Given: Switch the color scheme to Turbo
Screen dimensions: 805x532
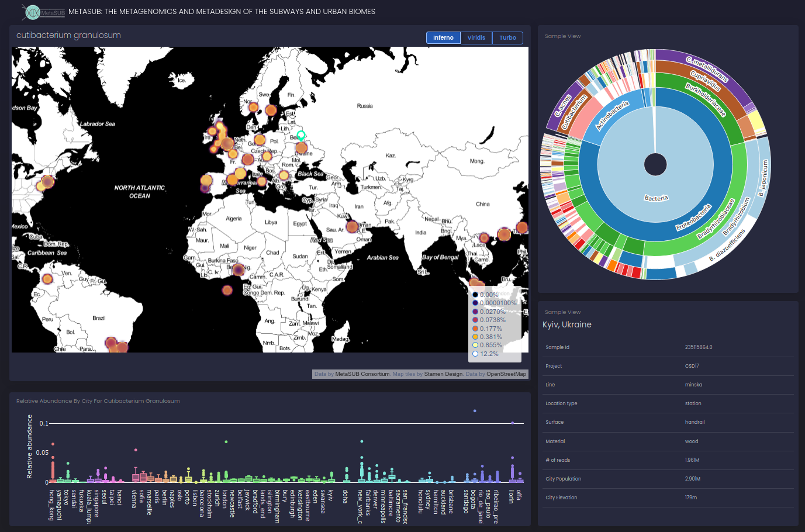Looking at the screenshot, I should pos(507,38).
